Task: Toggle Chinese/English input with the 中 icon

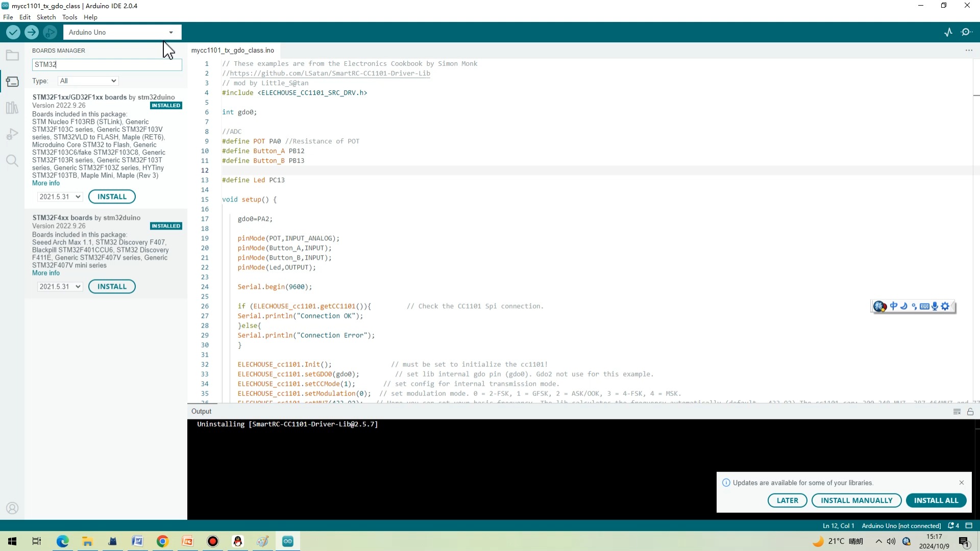Action: click(894, 306)
